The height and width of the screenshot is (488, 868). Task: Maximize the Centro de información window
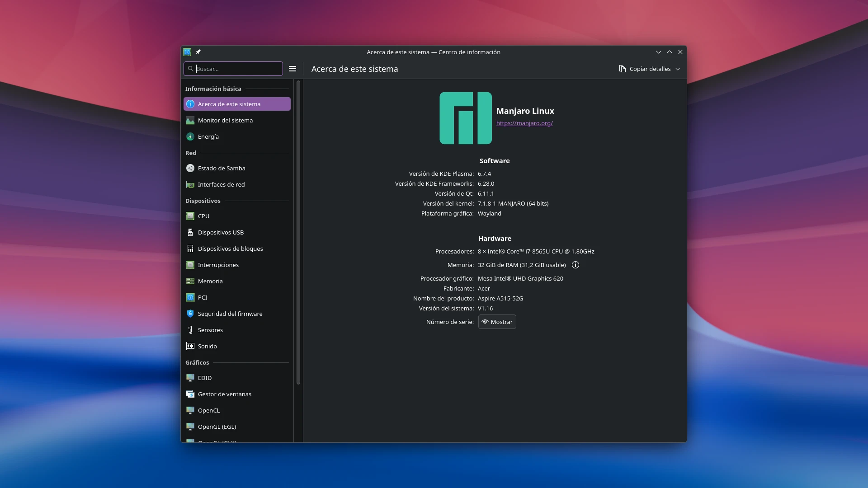tap(670, 52)
